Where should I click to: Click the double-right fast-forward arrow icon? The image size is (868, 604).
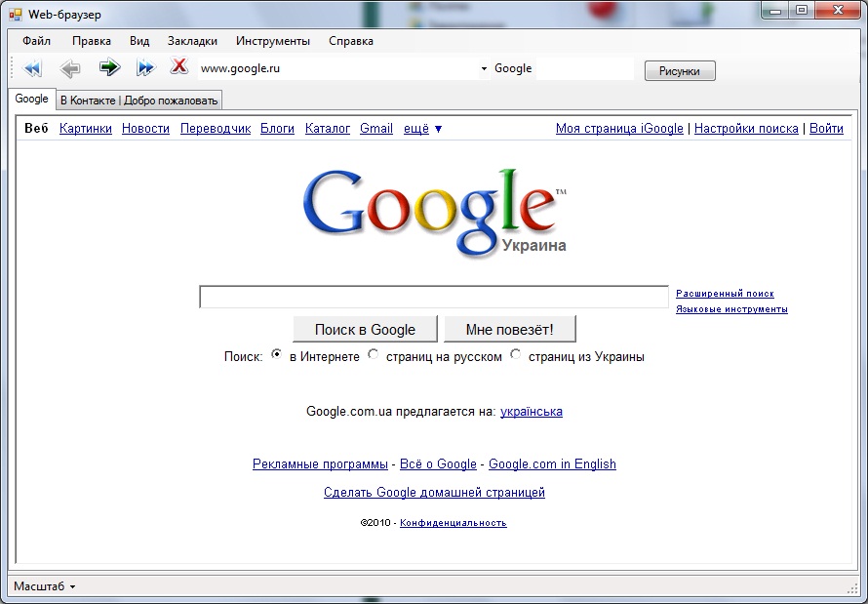pos(145,67)
